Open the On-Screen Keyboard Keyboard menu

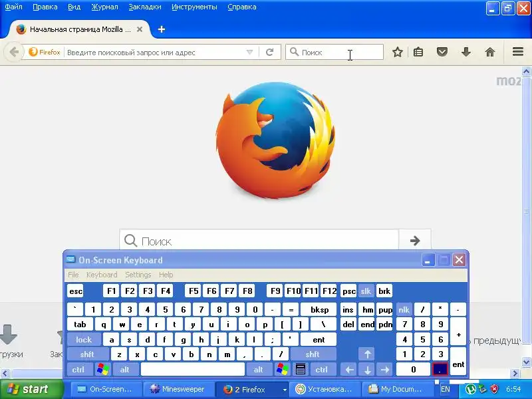(102, 275)
